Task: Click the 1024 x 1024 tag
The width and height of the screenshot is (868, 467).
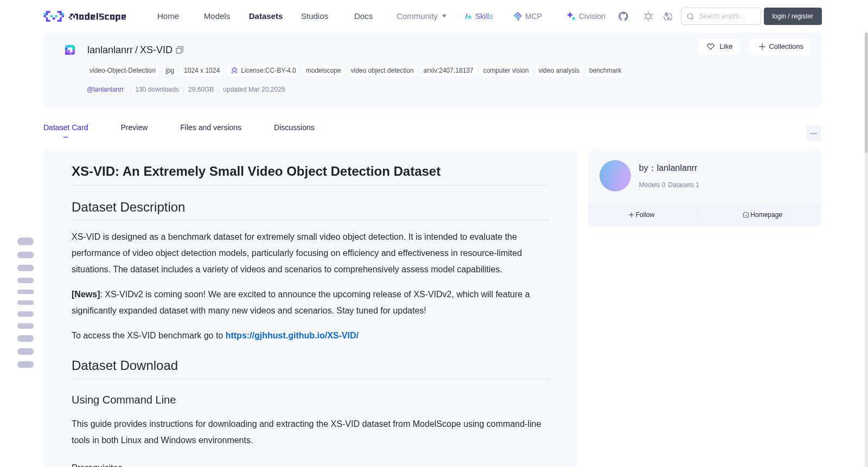Action: (202, 71)
